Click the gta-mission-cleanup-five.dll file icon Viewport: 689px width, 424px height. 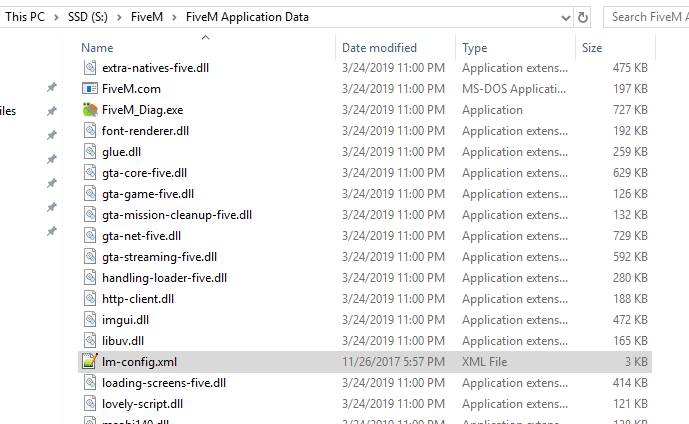[x=90, y=215]
